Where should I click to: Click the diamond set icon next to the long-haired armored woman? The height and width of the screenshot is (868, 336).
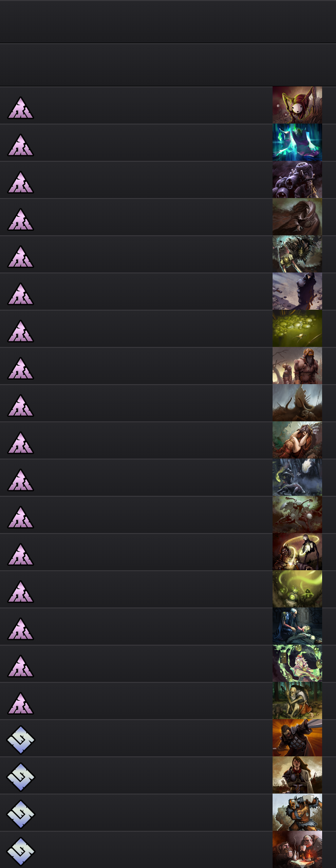20,777
